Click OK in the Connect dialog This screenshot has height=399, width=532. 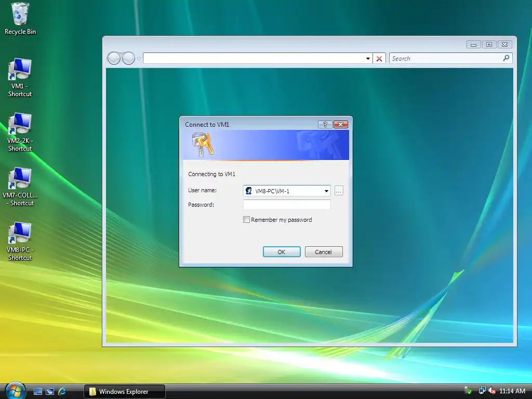click(x=282, y=252)
